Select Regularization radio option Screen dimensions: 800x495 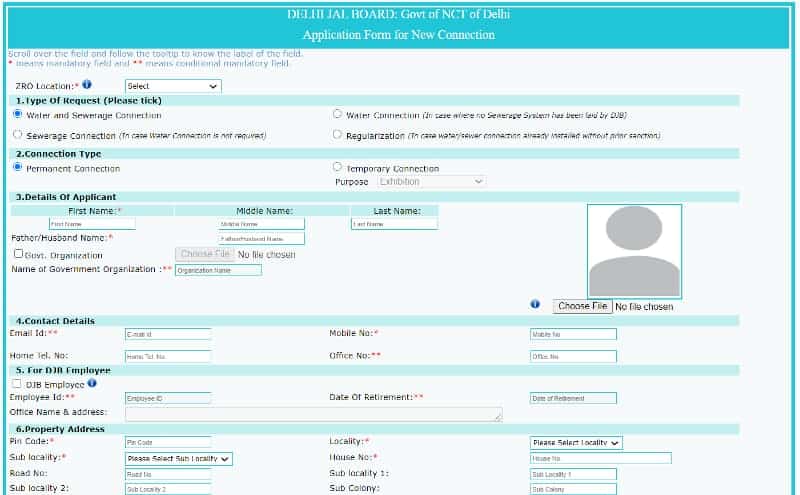pyautogui.click(x=337, y=135)
